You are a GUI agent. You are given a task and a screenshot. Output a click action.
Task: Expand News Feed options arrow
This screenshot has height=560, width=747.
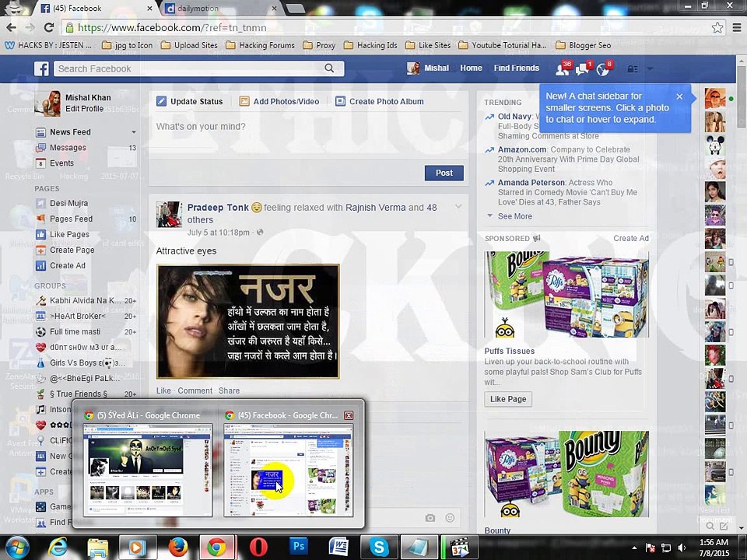pyautogui.click(x=134, y=132)
